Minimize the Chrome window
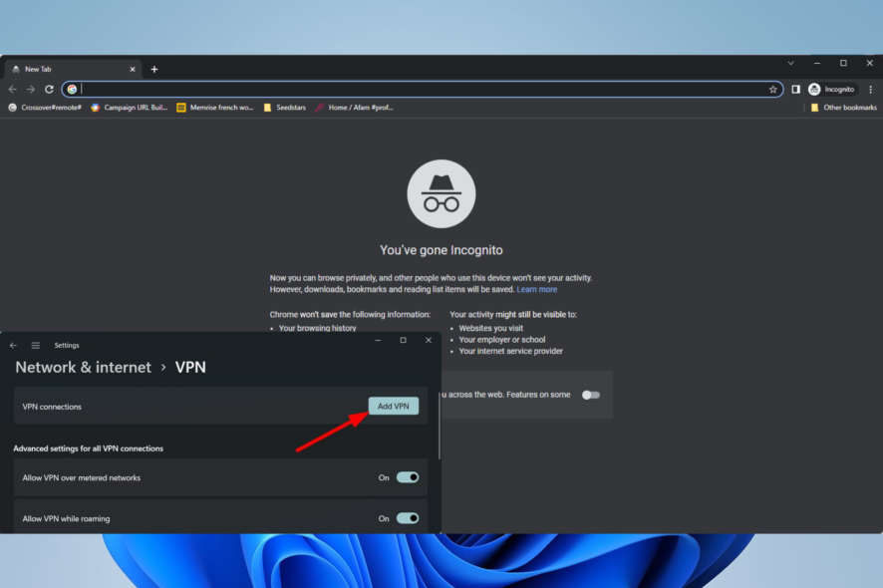 (817, 63)
